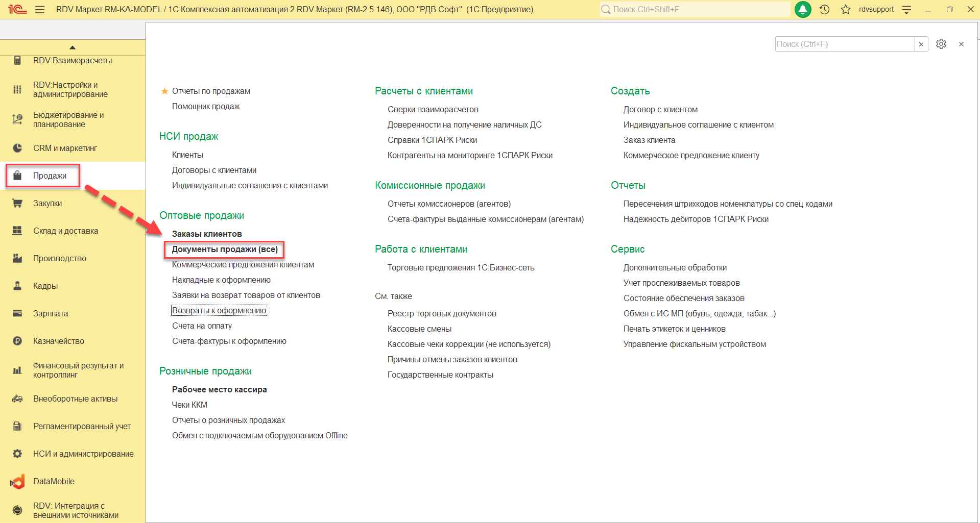Click the Финансовый результат chart icon

click(17, 370)
